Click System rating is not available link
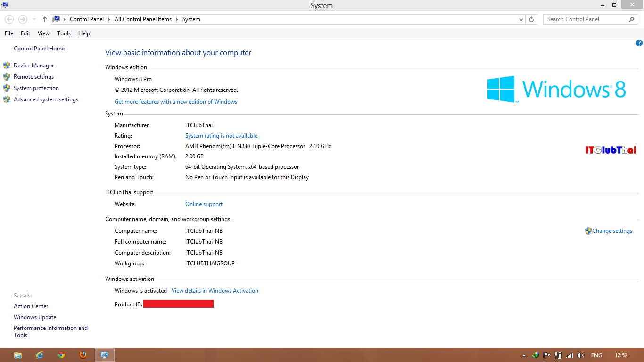 pos(222,136)
